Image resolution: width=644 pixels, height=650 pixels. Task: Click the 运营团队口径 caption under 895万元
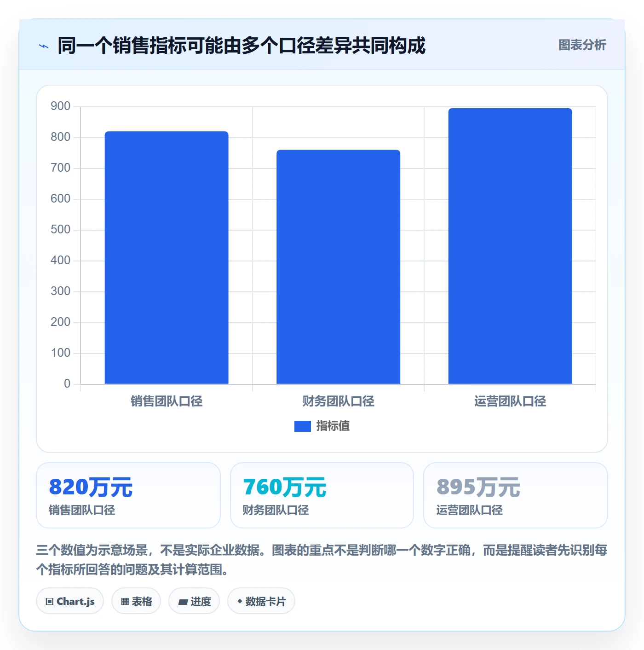(x=469, y=510)
